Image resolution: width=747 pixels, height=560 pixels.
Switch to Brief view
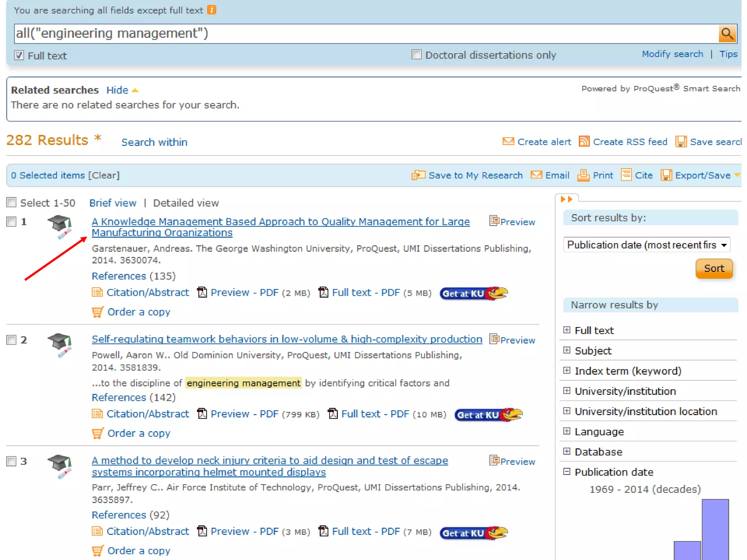coord(113,203)
